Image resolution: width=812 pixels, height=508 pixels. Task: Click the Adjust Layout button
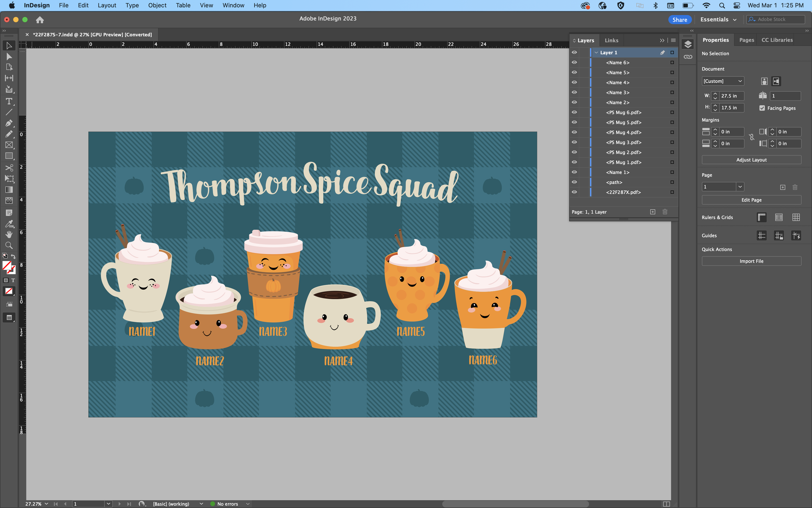pos(751,160)
